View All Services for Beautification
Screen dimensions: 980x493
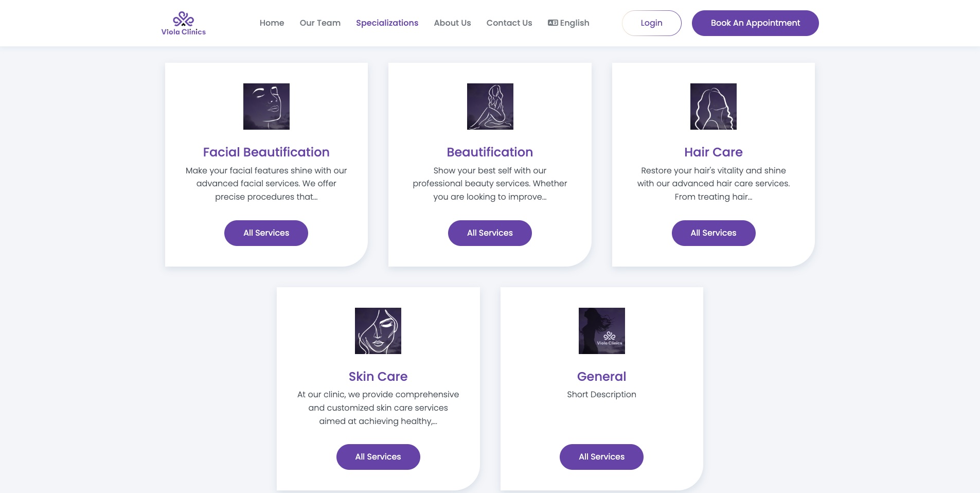tap(490, 233)
